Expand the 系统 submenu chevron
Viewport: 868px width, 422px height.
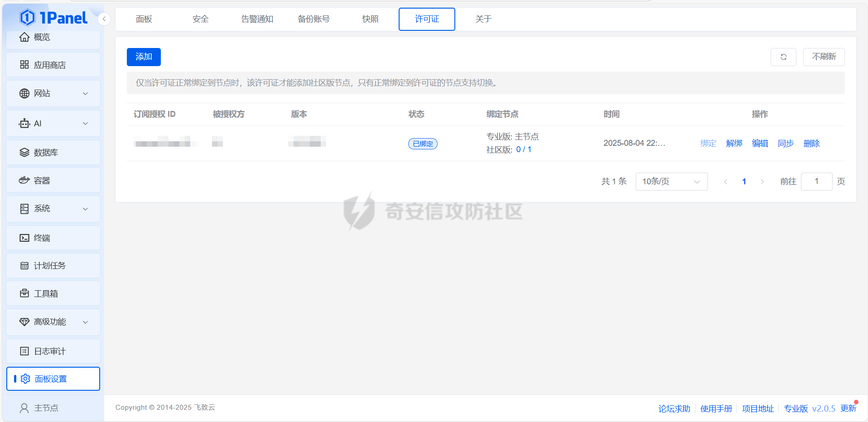point(85,209)
